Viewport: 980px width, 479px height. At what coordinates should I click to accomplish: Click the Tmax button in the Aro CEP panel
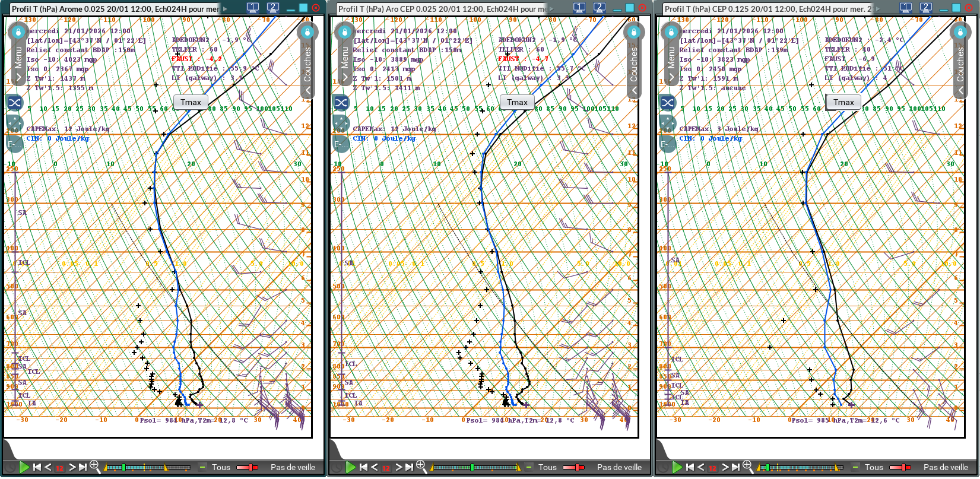(x=517, y=102)
